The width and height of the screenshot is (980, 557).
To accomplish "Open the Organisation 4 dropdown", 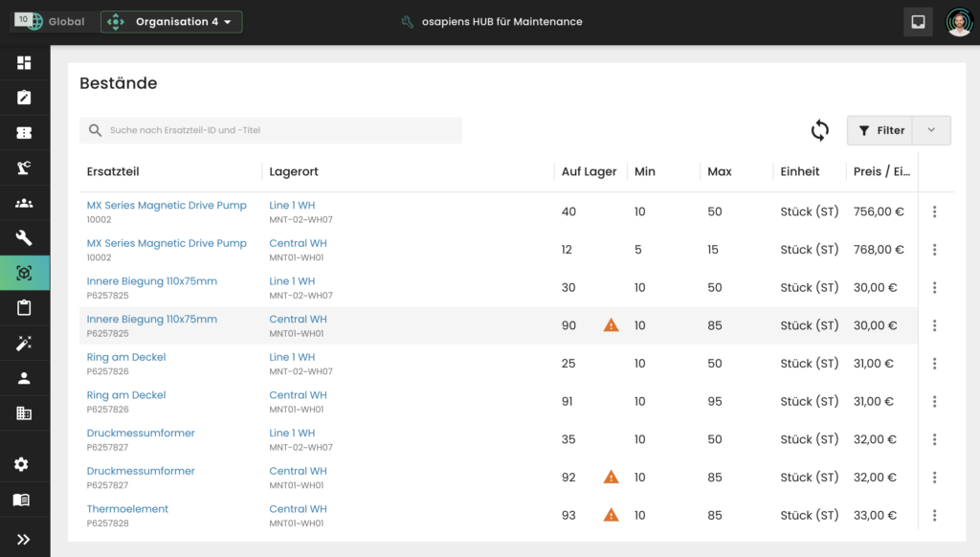I will [x=171, y=22].
